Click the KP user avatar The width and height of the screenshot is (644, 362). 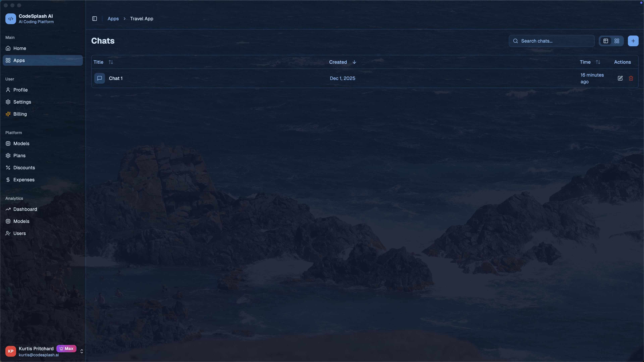pos(11,351)
